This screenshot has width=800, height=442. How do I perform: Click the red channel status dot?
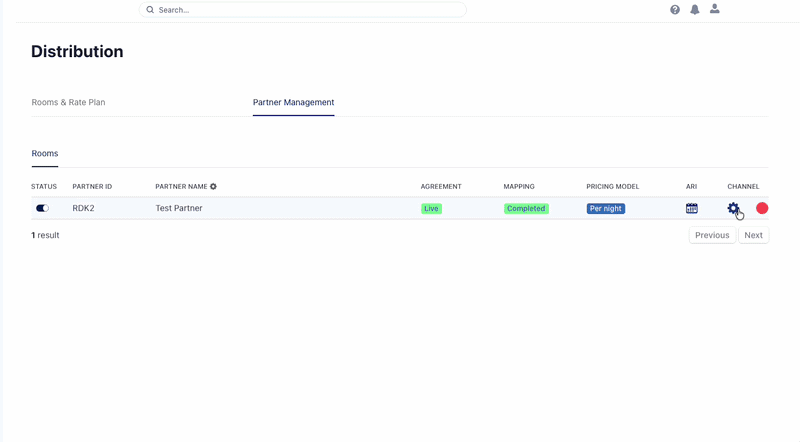tap(762, 208)
